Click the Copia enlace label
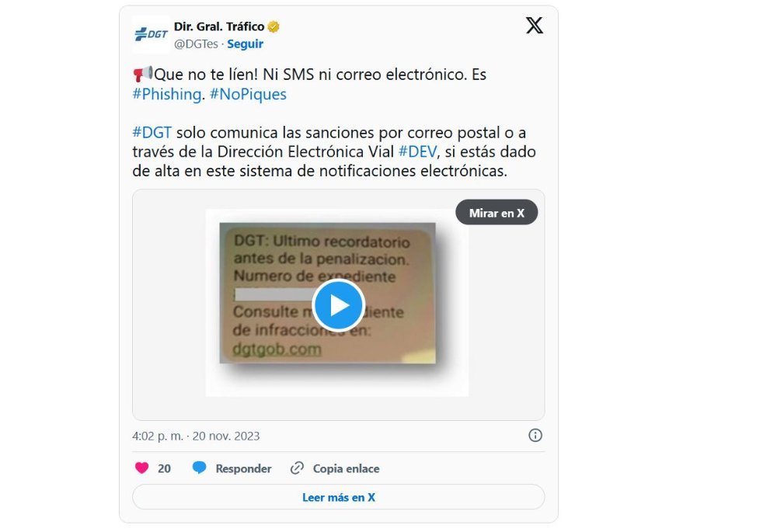 [346, 468]
